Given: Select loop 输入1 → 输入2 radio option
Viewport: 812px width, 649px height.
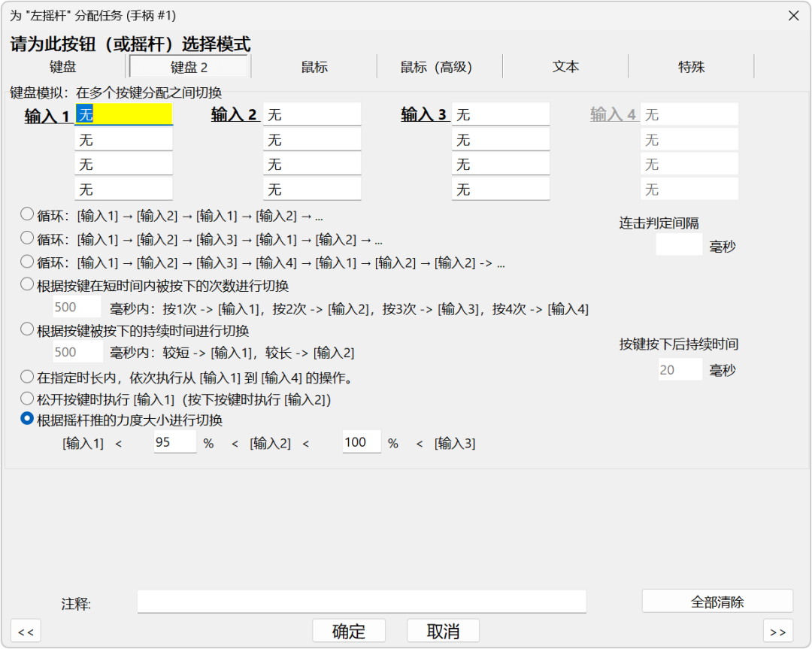Looking at the screenshot, I should 27,214.
